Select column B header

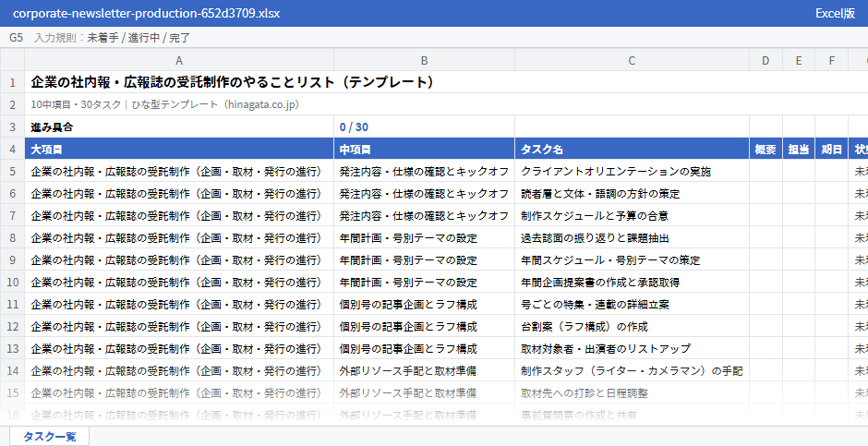(x=424, y=60)
